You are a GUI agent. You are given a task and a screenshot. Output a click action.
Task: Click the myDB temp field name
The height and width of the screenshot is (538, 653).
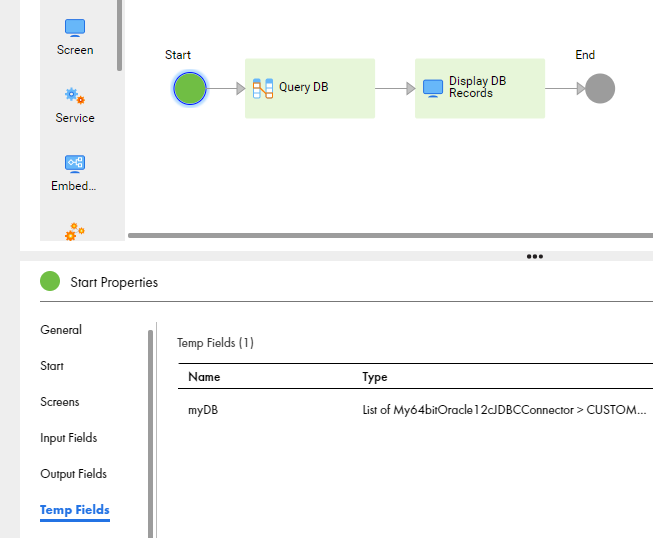(x=203, y=410)
